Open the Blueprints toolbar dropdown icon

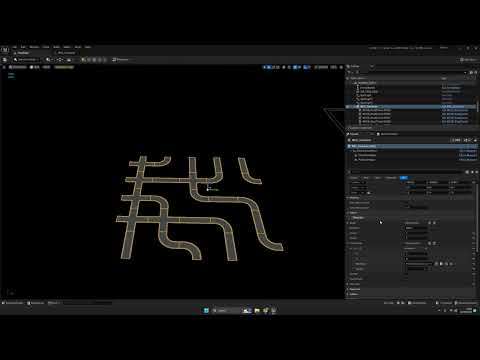(60, 60)
